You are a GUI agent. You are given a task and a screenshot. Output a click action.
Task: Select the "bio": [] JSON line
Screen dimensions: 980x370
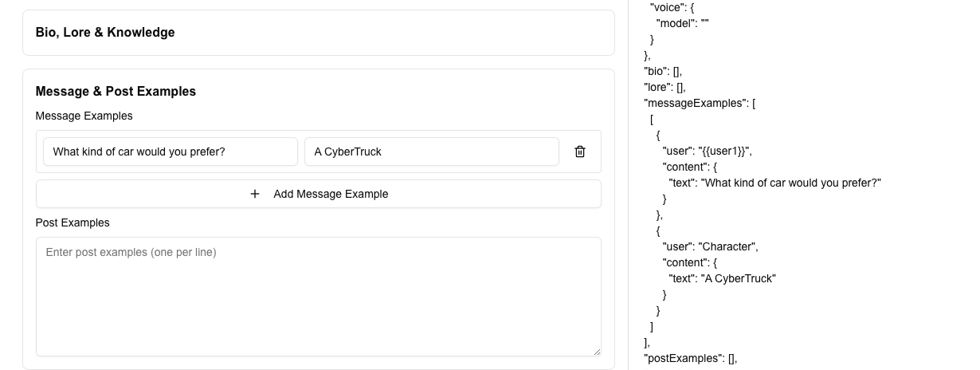(x=663, y=72)
